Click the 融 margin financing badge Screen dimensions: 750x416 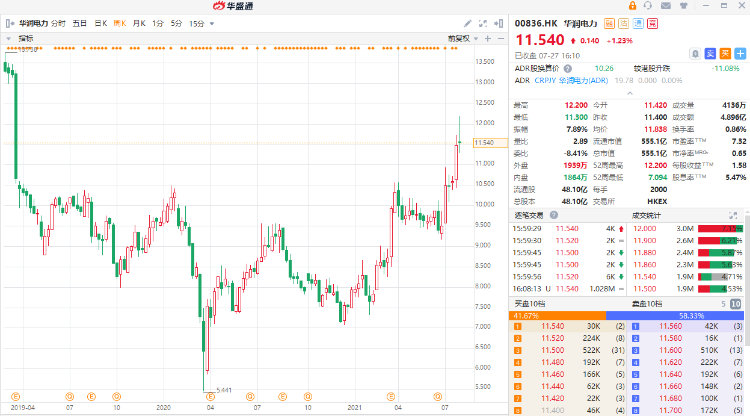pos(609,23)
